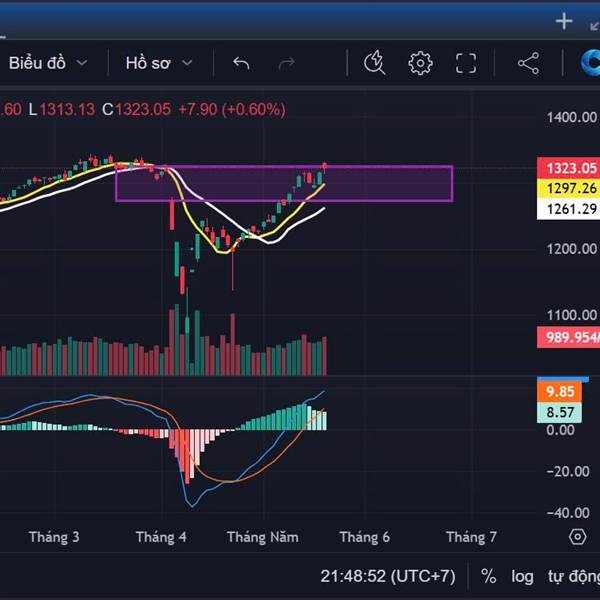Toggle percent scale mode
Screen dimensions: 600x600
489,576
